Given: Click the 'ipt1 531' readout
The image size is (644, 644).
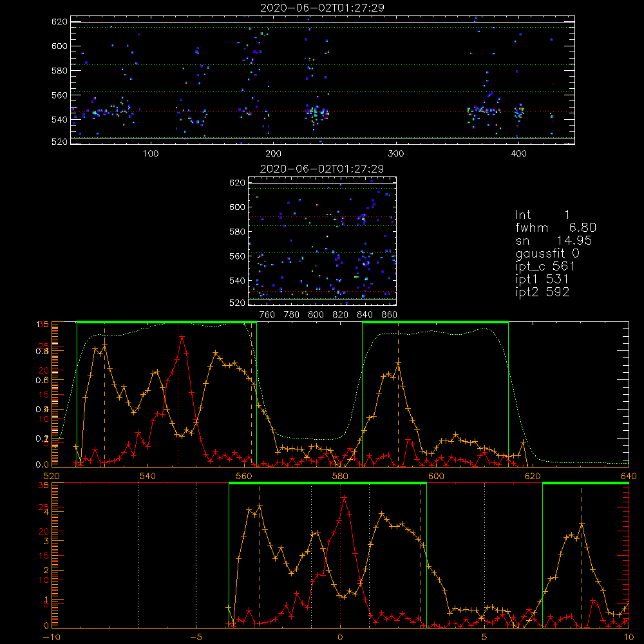Looking at the screenshot, I should (542, 279).
